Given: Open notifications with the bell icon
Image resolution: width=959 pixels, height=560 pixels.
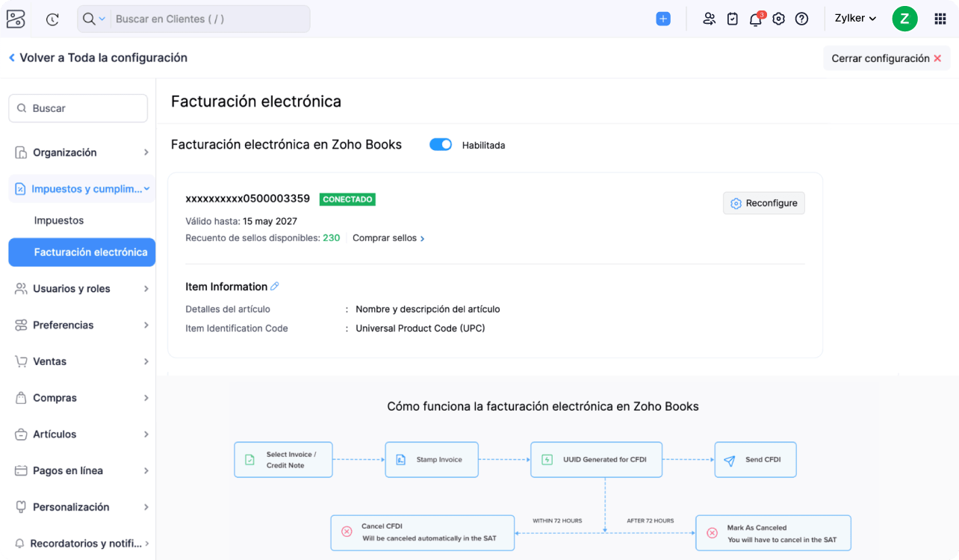Looking at the screenshot, I should pos(755,19).
